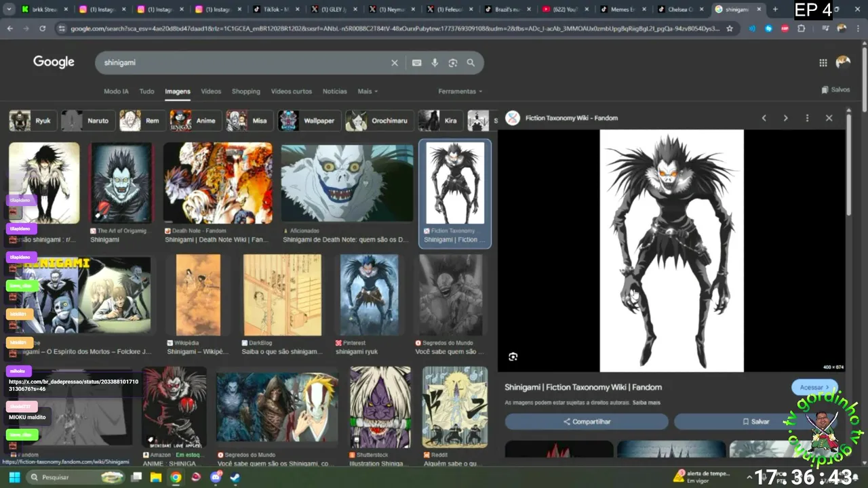
Task: Open a new browser tab
Action: [775, 9]
